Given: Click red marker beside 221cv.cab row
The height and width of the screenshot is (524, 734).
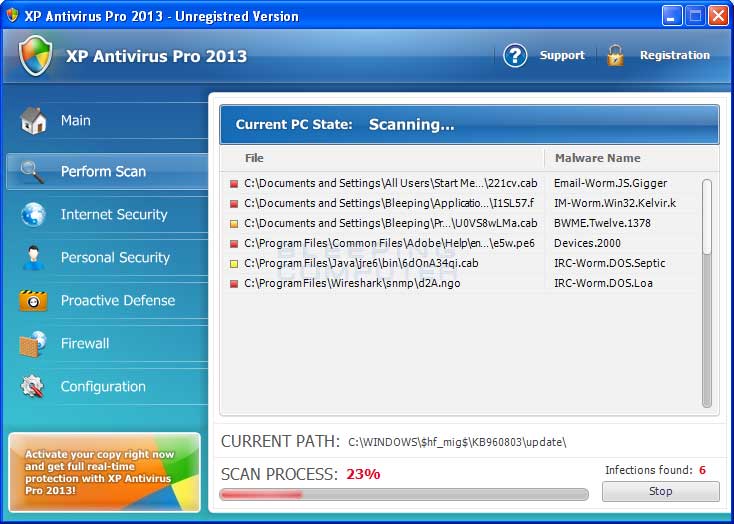Looking at the screenshot, I should click(x=234, y=184).
